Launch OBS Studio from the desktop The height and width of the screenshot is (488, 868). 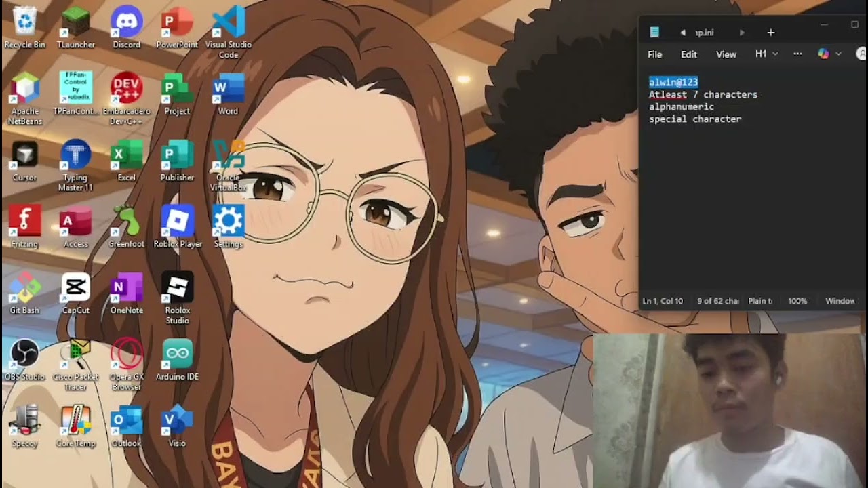[x=24, y=360]
